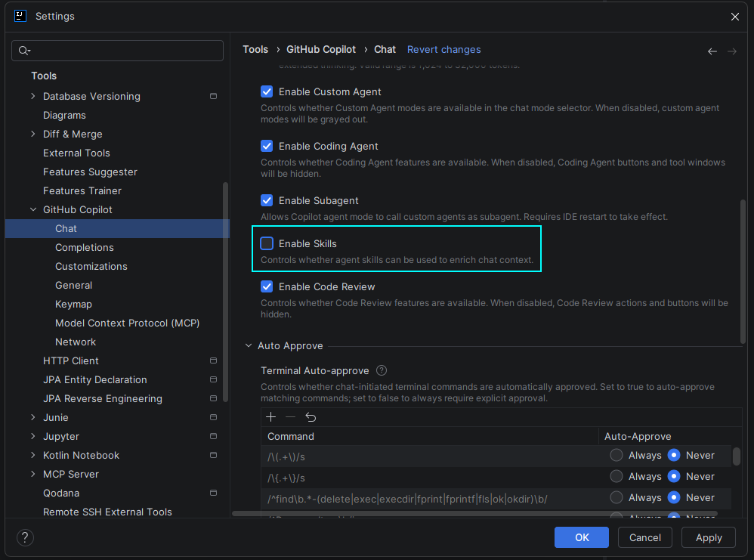Click project-level icon beside Kotlin Notebook
This screenshot has height=560, width=754.
[214, 455]
